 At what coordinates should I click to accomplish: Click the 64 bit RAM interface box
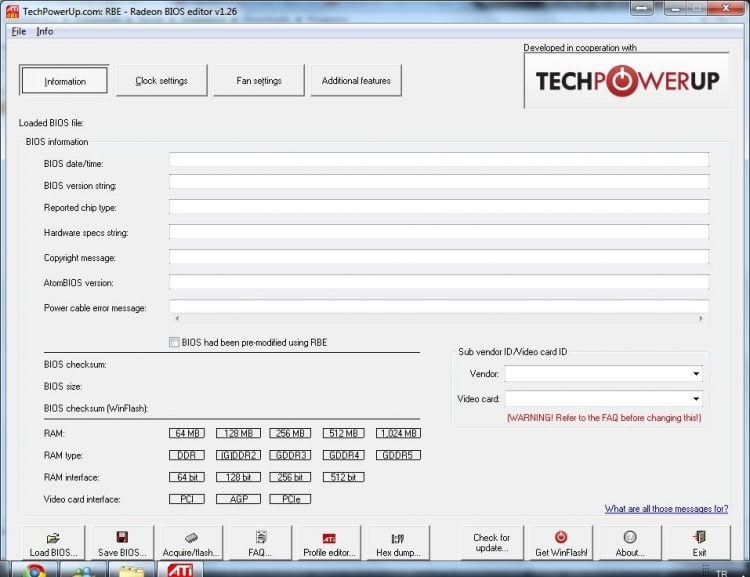[187, 477]
